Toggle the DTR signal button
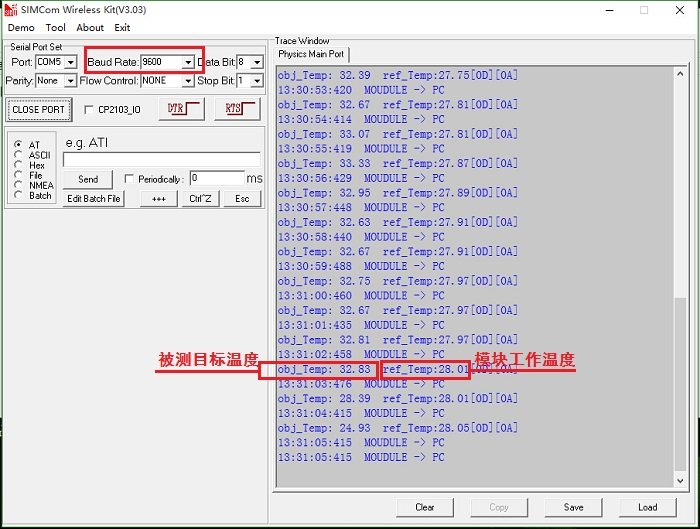700x529 pixels. [x=182, y=109]
